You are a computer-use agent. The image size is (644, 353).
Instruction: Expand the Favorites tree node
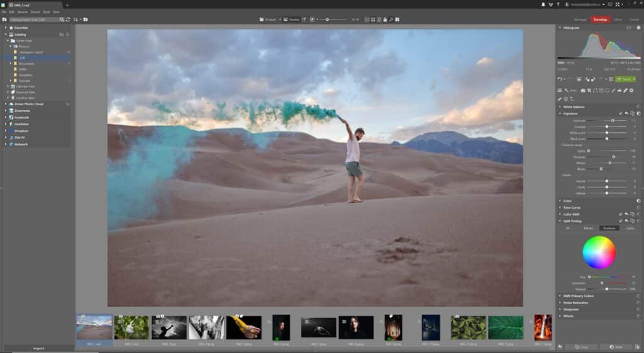[6, 28]
